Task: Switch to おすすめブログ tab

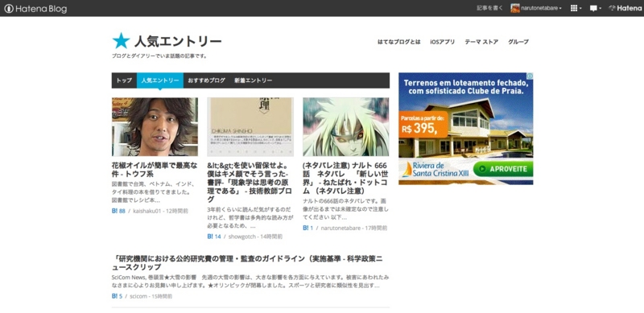Action: coord(207,80)
